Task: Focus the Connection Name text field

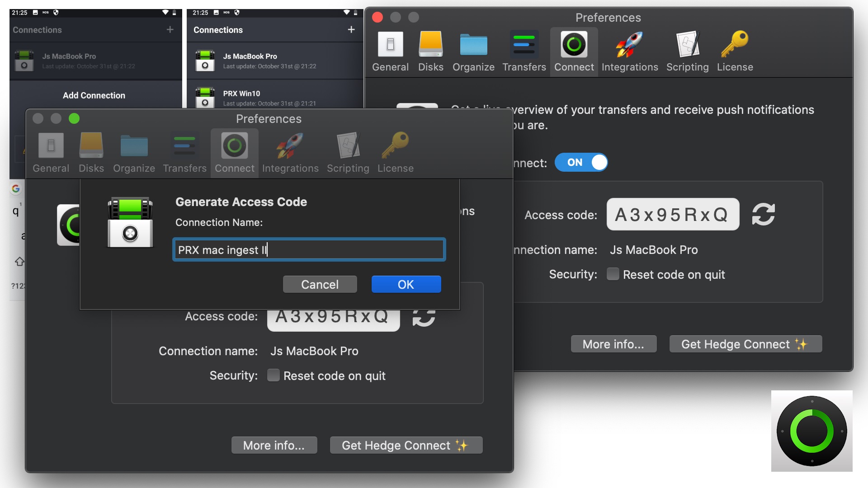Action: pos(309,250)
